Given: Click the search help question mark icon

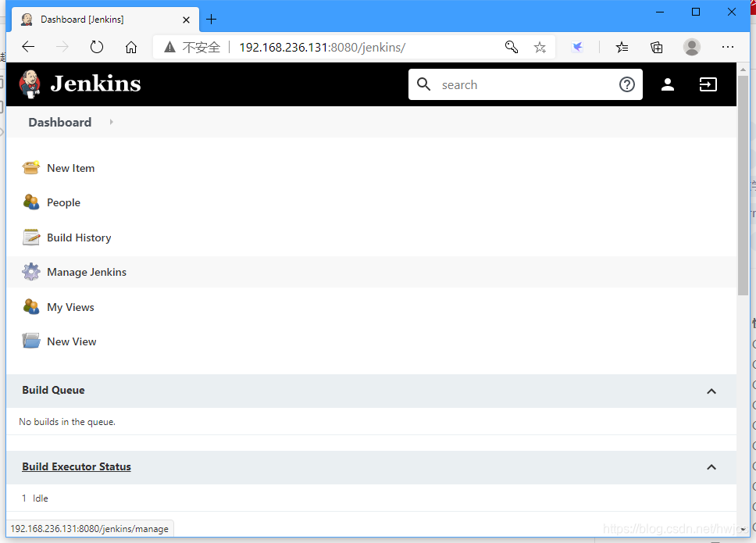Looking at the screenshot, I should [x=627, y=84].
